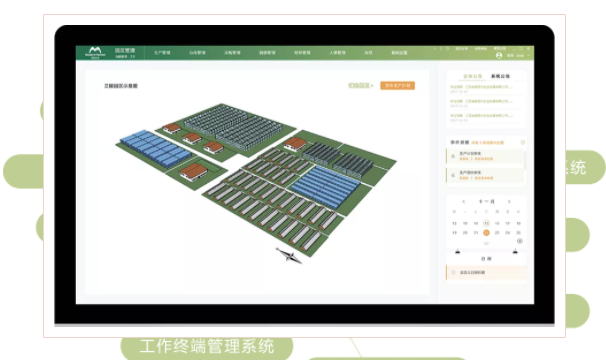Expand calendar with the down chevron
The image size is (606, 360).
(486, 244)
